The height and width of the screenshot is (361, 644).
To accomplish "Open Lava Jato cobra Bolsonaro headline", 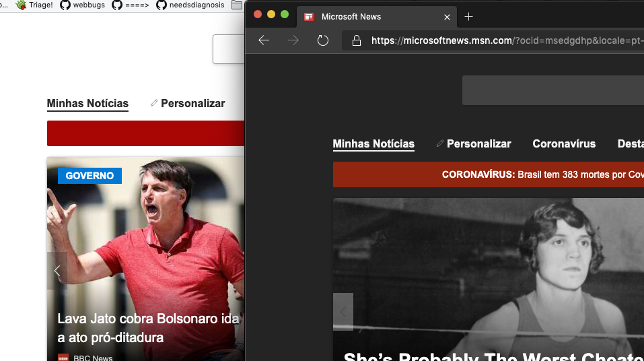I will point(148,328).
